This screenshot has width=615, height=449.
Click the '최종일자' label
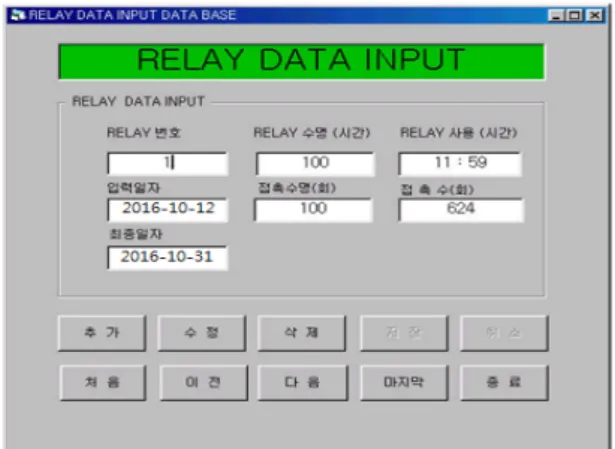click(136, 234)
